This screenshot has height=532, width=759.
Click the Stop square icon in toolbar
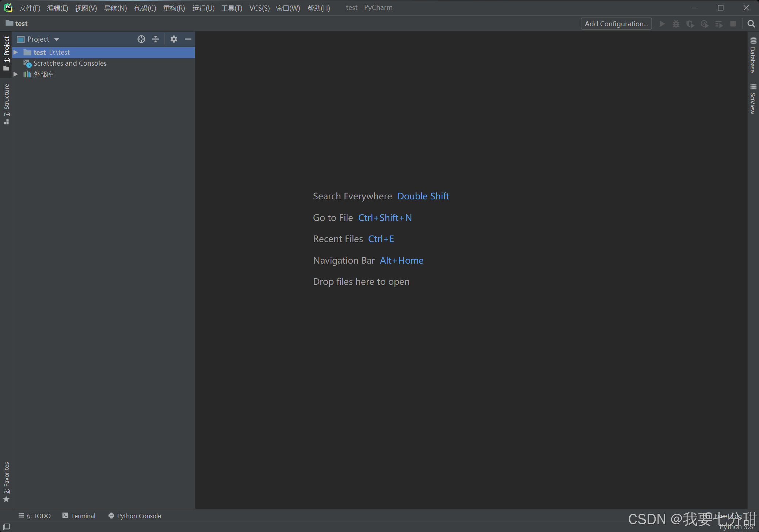coord(733,24)
